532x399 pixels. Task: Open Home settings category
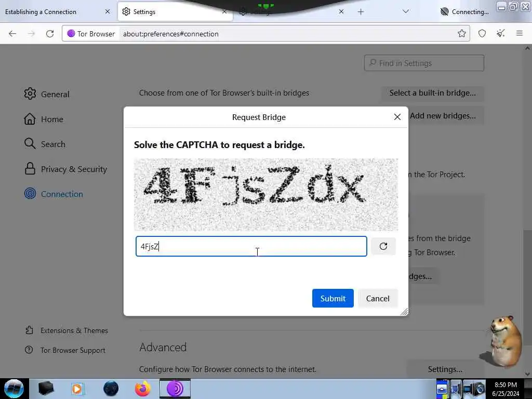[44, 119]
